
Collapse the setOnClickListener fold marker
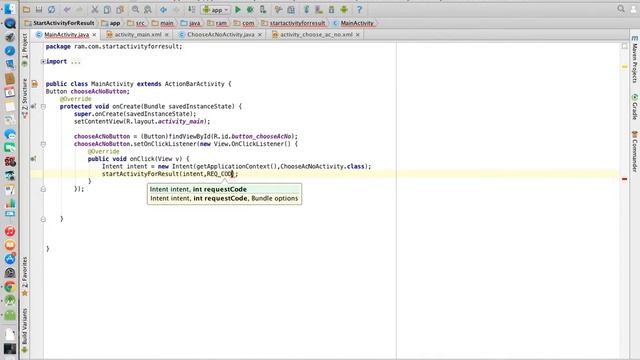(43, 144)
